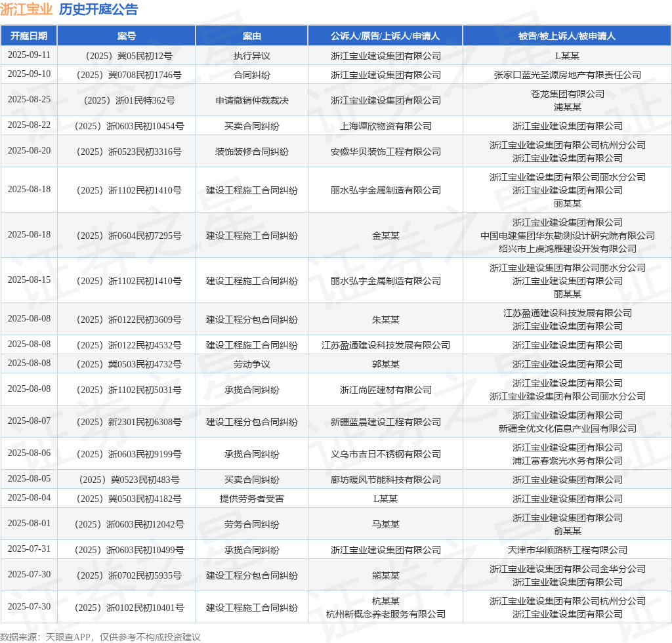Click the 浙江宝业 title text
672x643 pixels.
(26, 9)
